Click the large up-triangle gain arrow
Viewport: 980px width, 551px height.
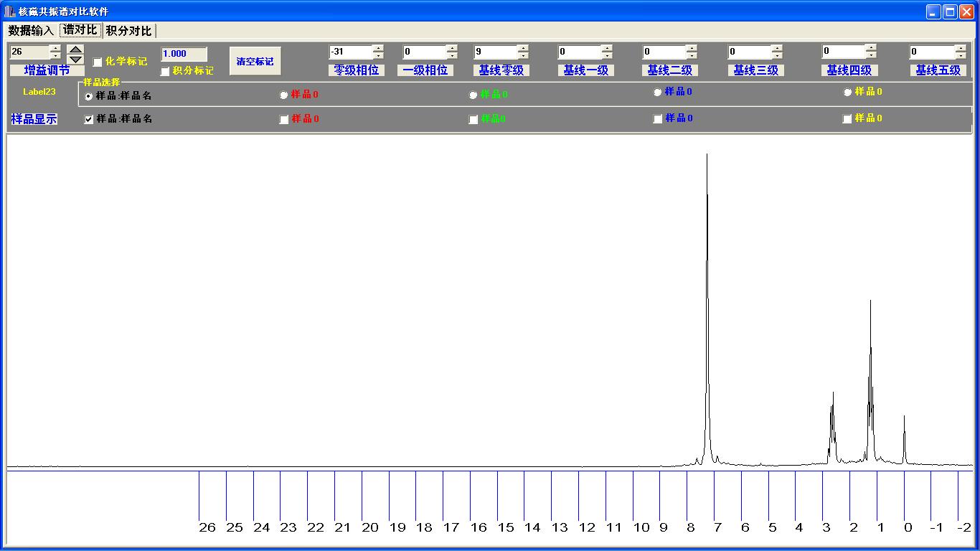pyautogui.click(x=75, y=50)
